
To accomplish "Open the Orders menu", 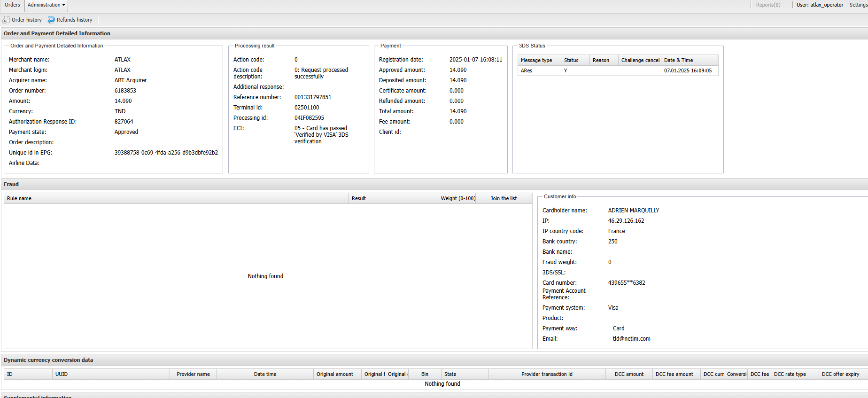I will [x=12, y=5].
